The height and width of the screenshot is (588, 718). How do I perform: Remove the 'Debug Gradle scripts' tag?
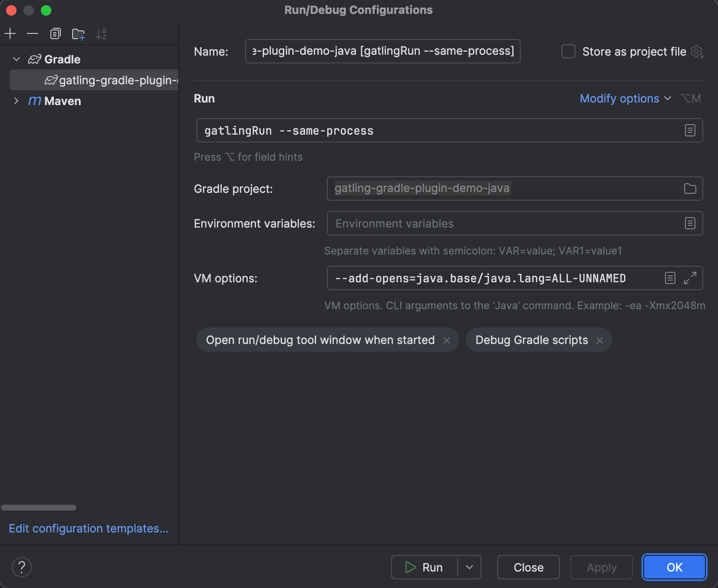(600, 340)
